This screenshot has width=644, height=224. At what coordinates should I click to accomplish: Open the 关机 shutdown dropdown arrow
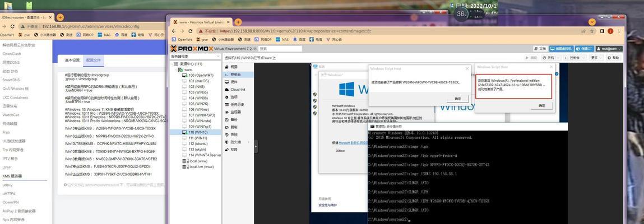pos(558,58)
